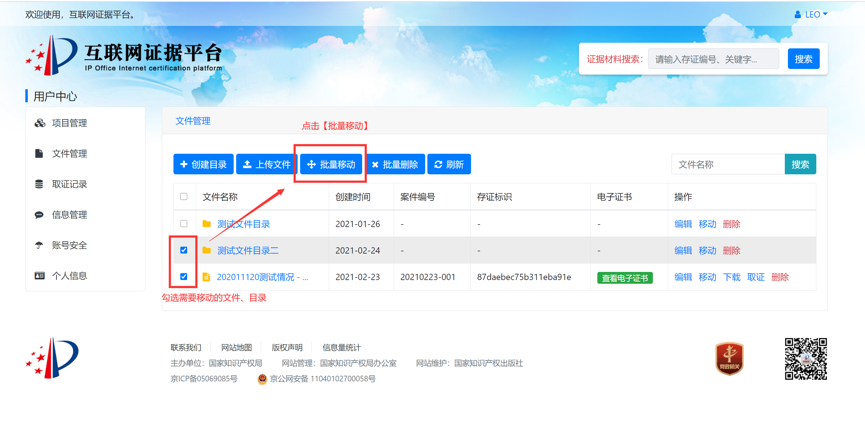Screen dimensions: 865x440
Task: Click the 文件名称 search input field
Action: (727, 164)
